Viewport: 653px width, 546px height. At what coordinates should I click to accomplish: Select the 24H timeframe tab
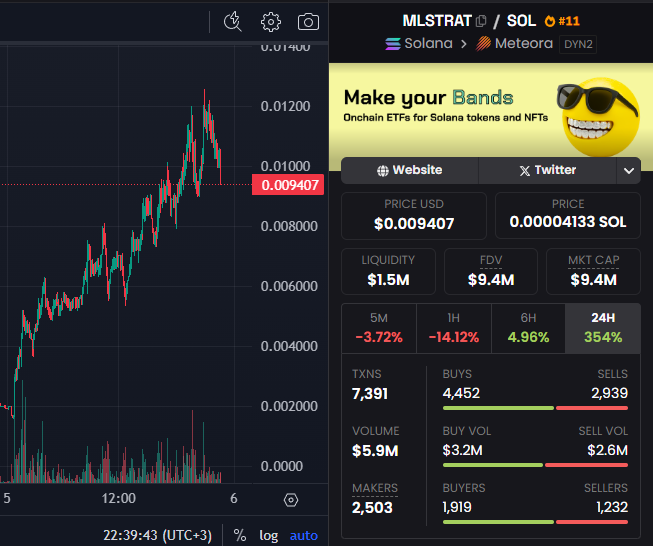[603, 328]
